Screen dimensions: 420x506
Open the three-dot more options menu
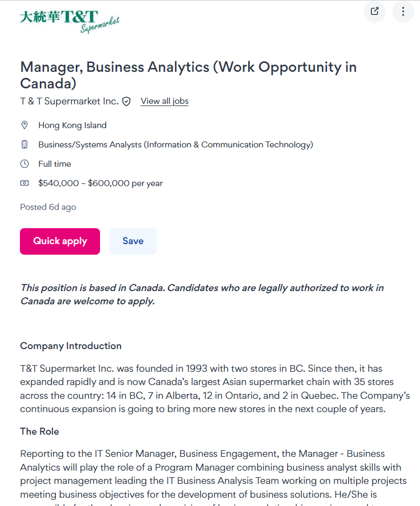pos(403,11)
